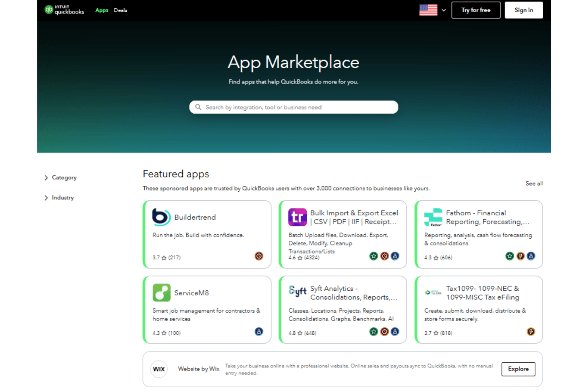Click the 'App Marketplace' heading
The height and width of the screenshot is (392, 588).
(x=294, y=62)
